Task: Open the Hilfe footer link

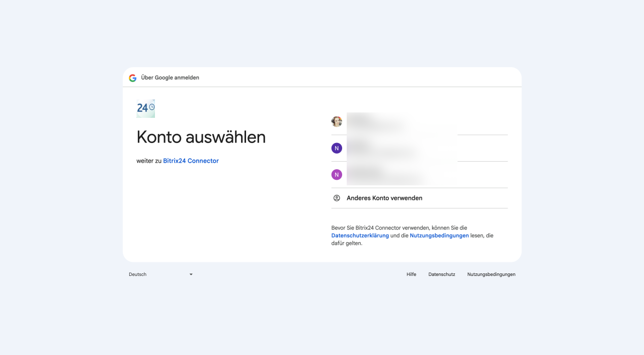Action: pos(412,274)
